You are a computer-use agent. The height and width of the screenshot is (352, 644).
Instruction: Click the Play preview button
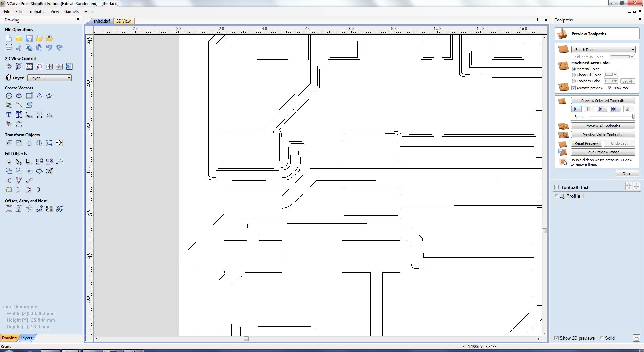point(576,109)
